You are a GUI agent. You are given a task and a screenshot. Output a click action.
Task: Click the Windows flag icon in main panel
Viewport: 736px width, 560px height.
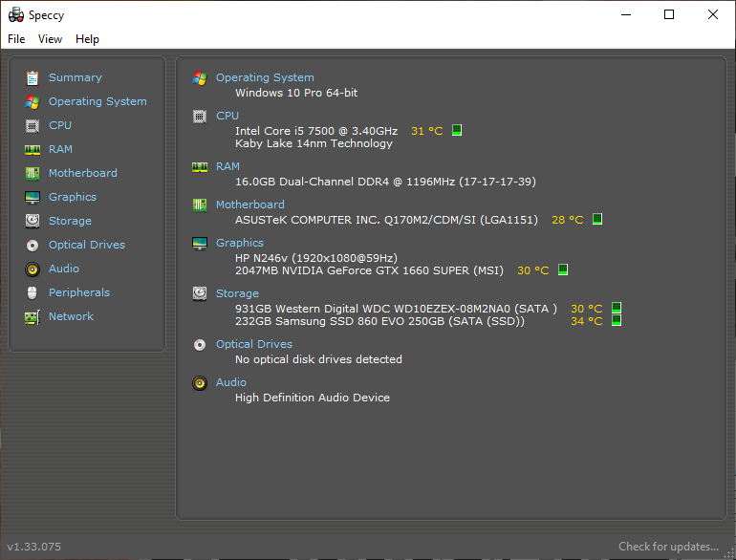pyautogui.click(x=200, y=78)
